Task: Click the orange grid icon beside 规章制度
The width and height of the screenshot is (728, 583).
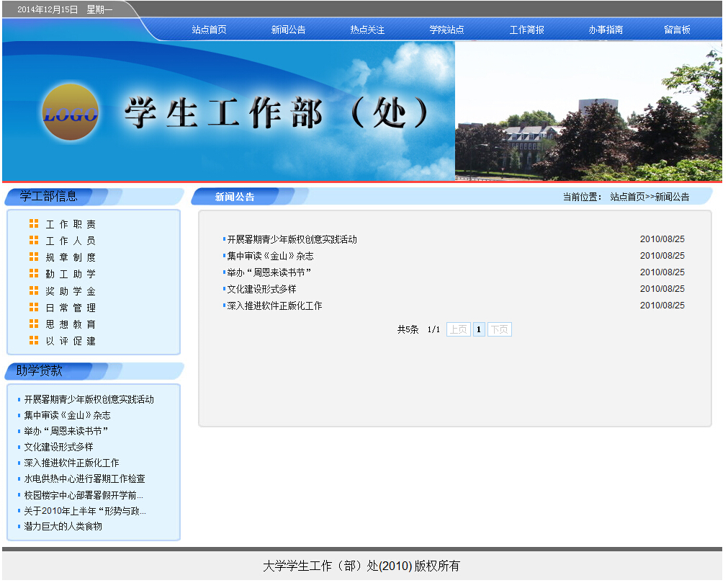Action: [34, 257]
